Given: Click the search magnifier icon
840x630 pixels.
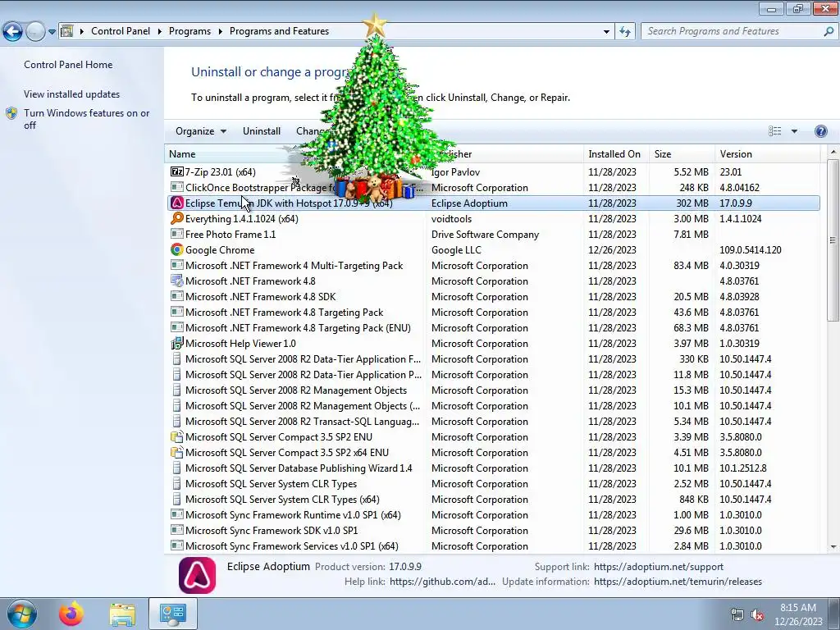Looking at the screenshot, I should click(x=829, y=32).
